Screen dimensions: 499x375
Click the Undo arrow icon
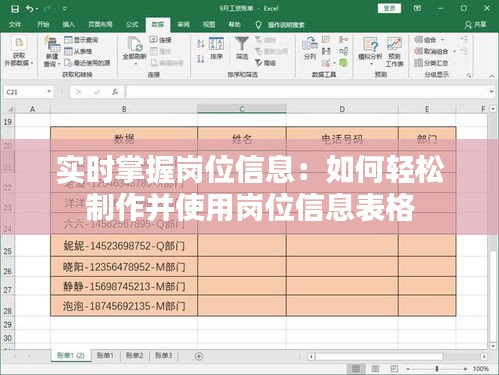(x=30, y=9)
